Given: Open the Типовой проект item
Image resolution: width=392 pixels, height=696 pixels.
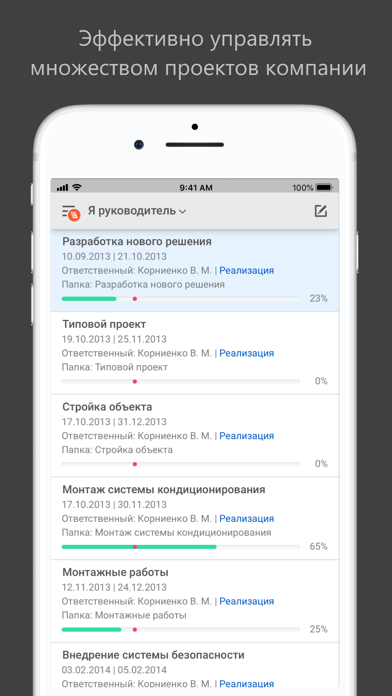Looking at the screenshot, I should [x=195, y=353].
